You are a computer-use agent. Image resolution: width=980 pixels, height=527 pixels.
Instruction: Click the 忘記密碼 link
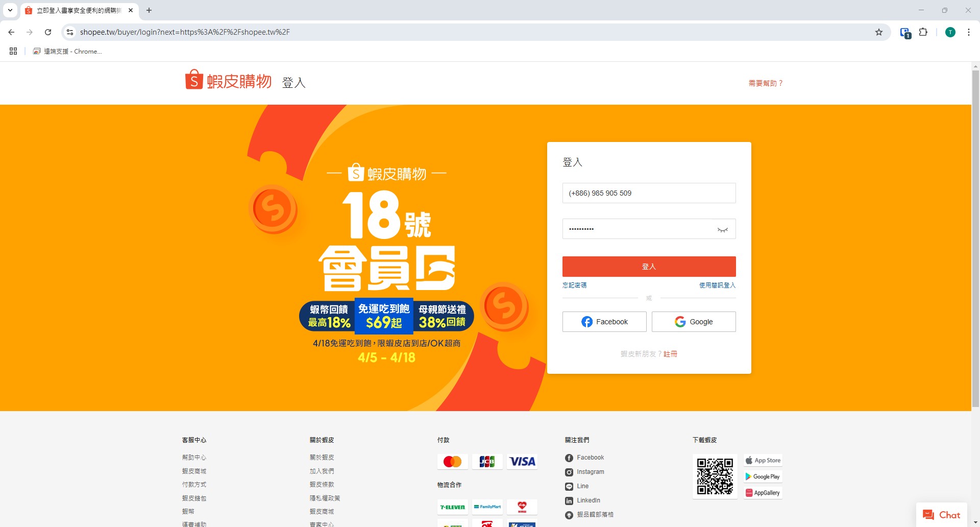575,285
